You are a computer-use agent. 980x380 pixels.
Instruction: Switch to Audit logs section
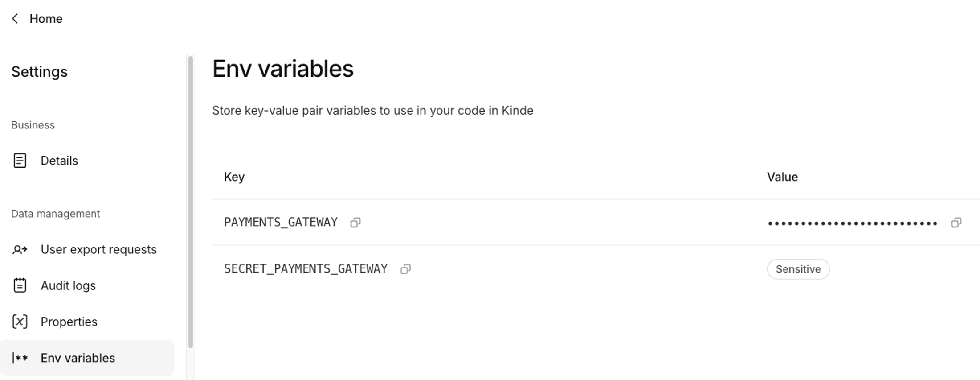(68, 285)
